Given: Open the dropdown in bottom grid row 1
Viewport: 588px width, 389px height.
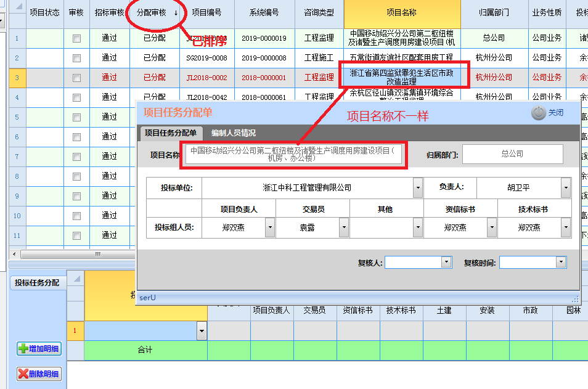Looking at the screenshot, I should pyautogui.click(x=202, y=331).
